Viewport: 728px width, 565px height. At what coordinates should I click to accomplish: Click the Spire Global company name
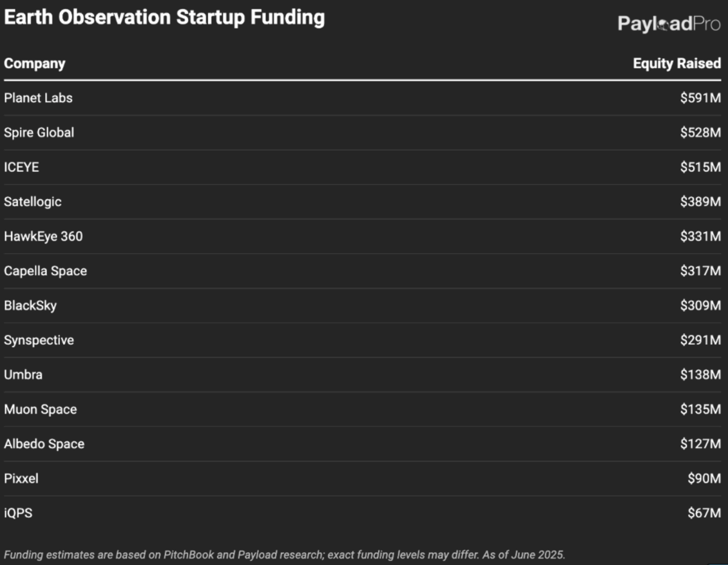pos(39,132)
